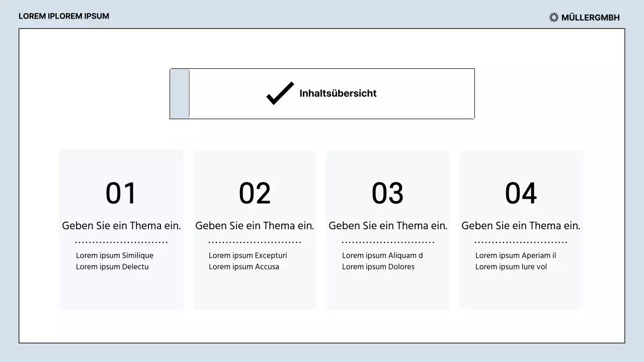Image resolution: width=644 pixels, height=362 pixels.
Task: Click the topic placeholder under 03
Action: [388, 226]
